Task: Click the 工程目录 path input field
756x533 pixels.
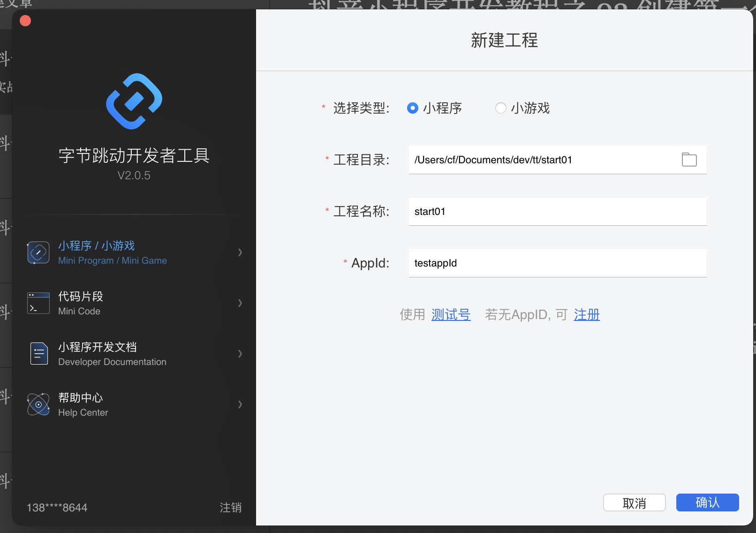Action: 558,160
